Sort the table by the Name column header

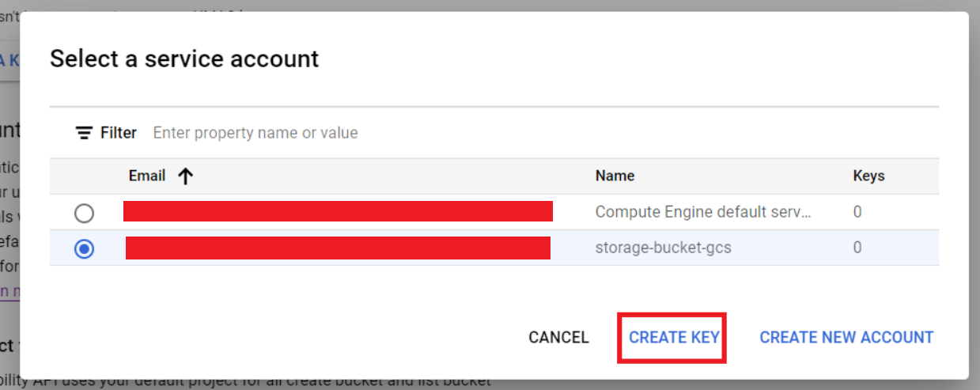click(x=615, y=176)
